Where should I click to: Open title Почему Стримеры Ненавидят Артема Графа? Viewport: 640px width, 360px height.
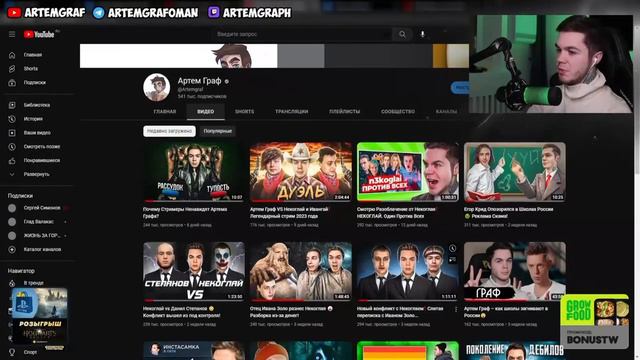tap(185, 213)
